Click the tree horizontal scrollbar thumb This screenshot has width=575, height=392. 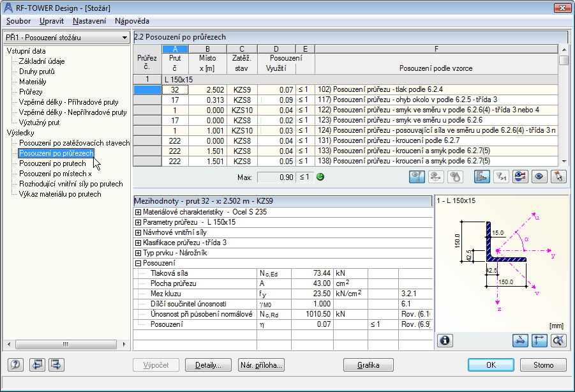tap(66, 344)
